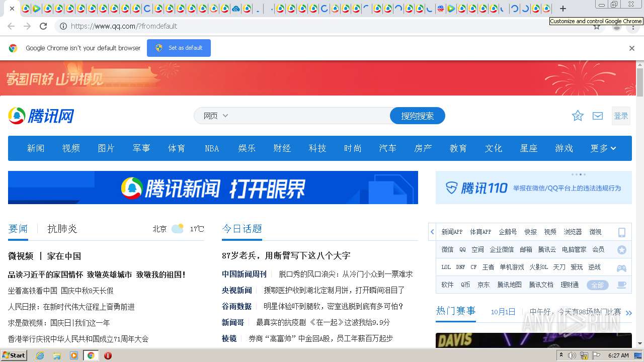Click the double-arrow next to hot matches text
The width and height of the screenshot is (644, 362).
coord(628,313)
